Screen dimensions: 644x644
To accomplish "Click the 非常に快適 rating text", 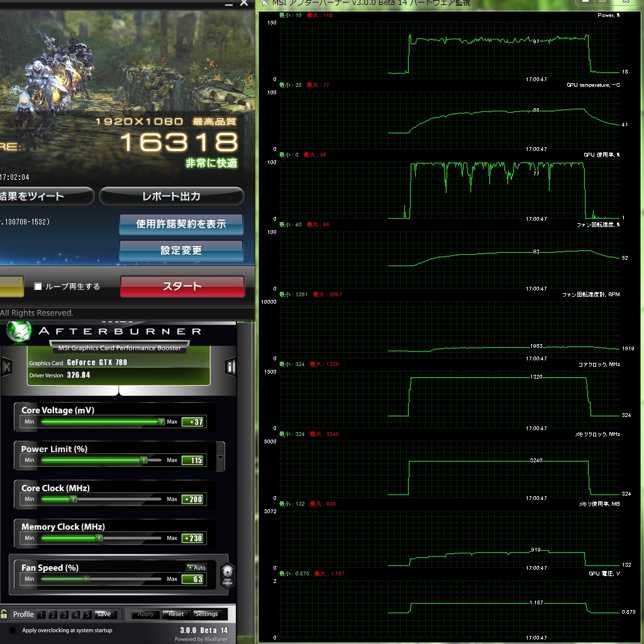I will point(211,163).
